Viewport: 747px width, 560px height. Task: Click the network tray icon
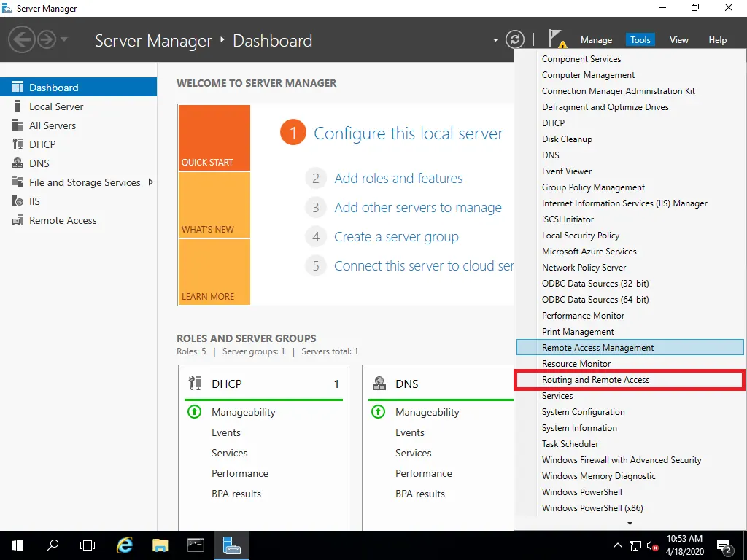(x=635, y=545)
